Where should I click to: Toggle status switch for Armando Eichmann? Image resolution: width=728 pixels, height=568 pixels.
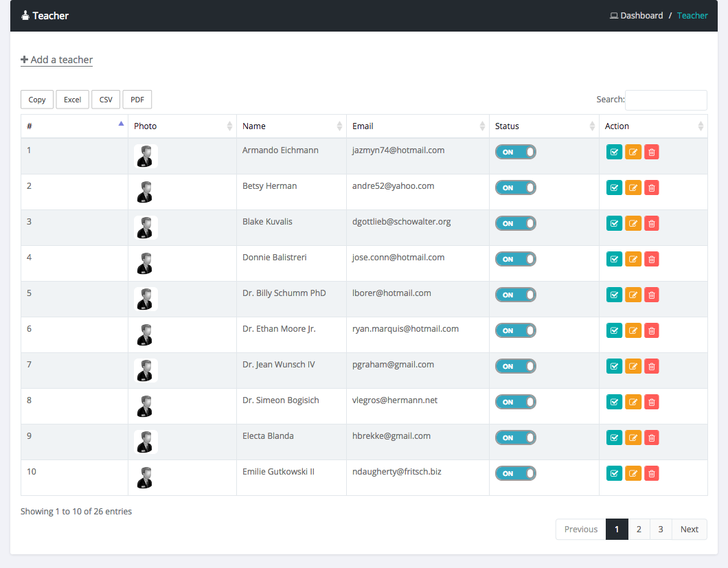click(x=515, y=152)
